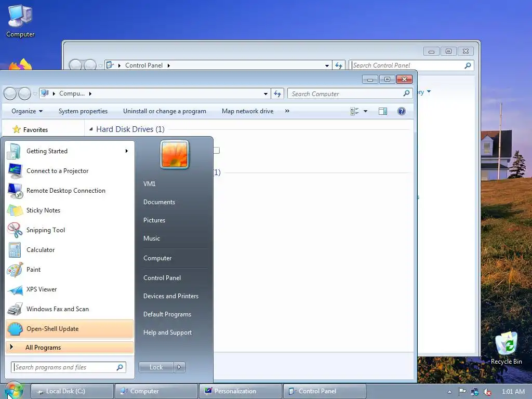This screenshot has width=532, height=399.
Task: Toggle the preview pane icon
Action: 383,111
